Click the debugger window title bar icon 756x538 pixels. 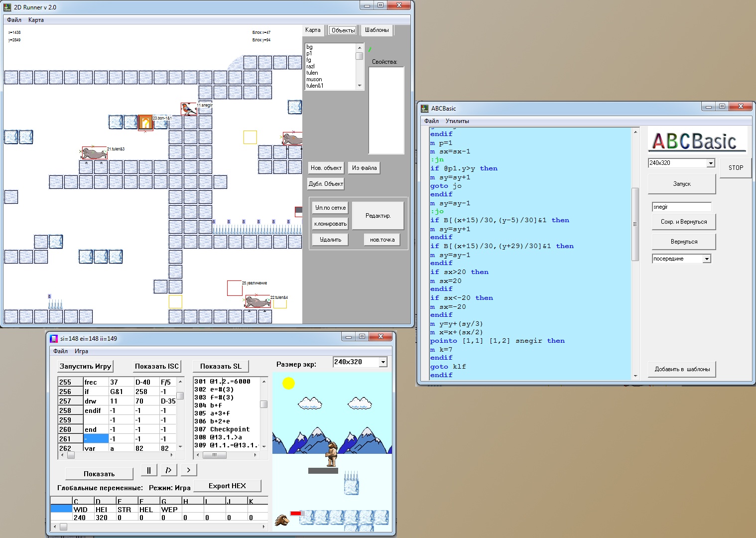tap(54, 339)
